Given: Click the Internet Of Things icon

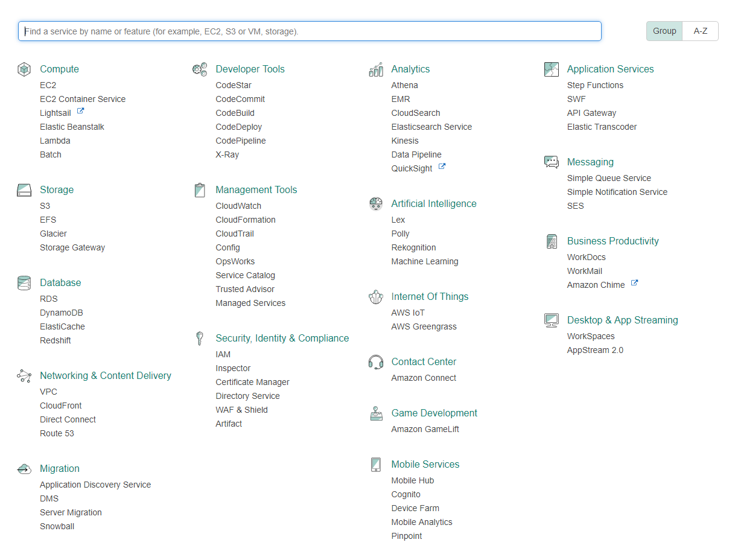Looking at the screenshot, I should [x=376, y=297].
